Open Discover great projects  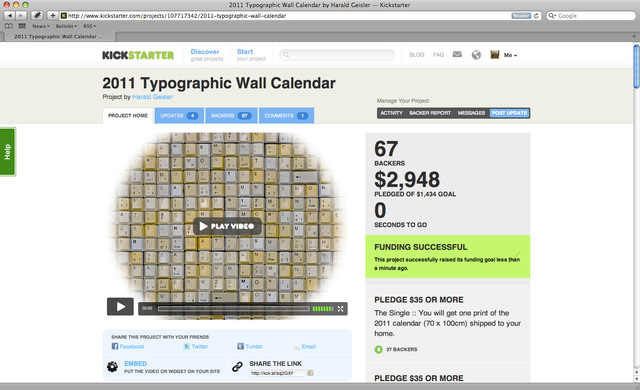207,55
